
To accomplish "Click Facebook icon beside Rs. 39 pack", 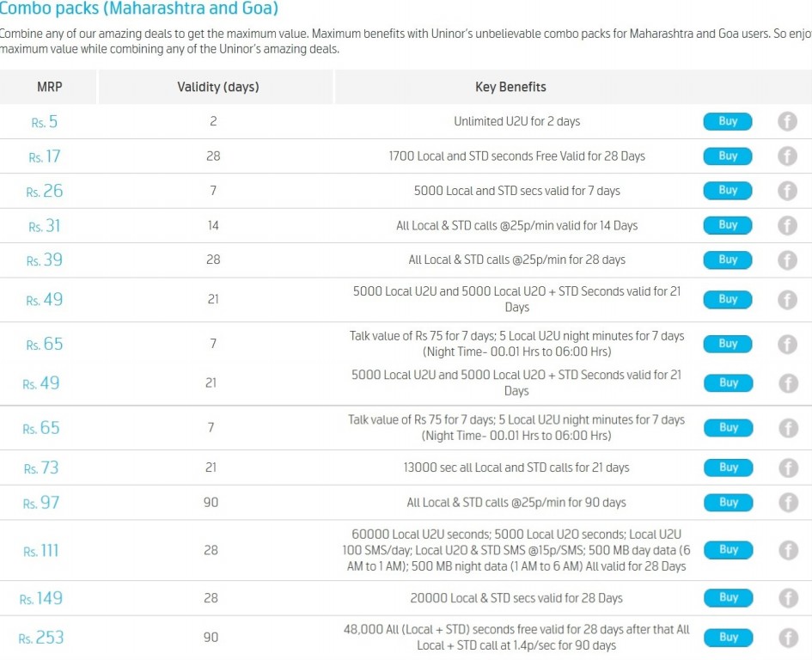I will coord(787,260).
